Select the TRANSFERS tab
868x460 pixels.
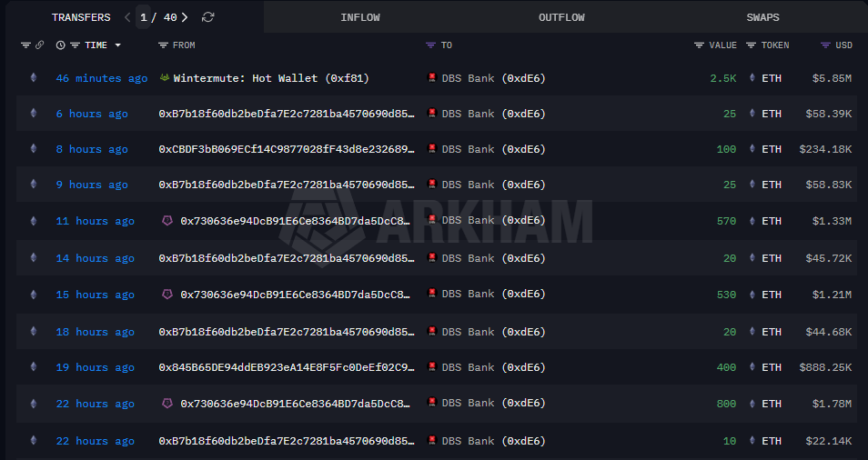pos(81,17)
